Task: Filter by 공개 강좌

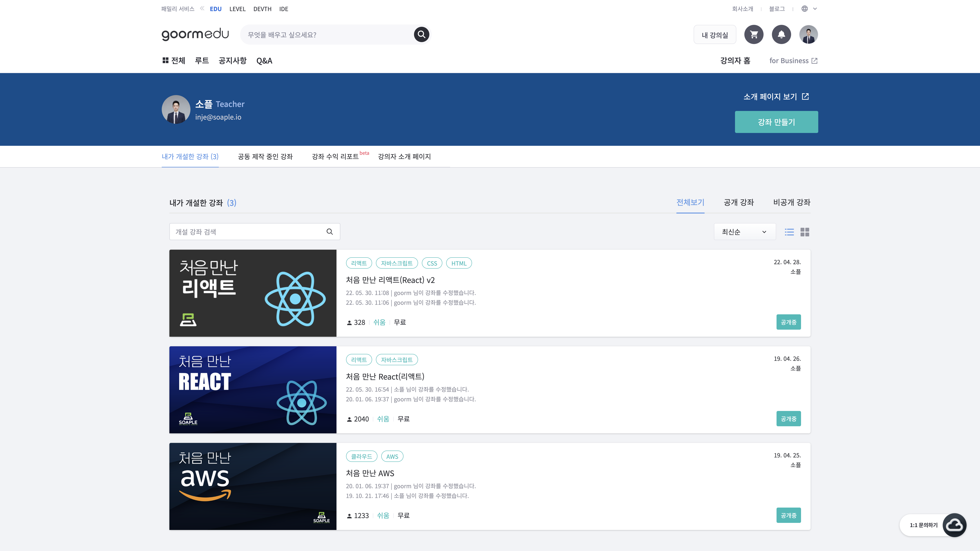Action: [x=738, y=202]
